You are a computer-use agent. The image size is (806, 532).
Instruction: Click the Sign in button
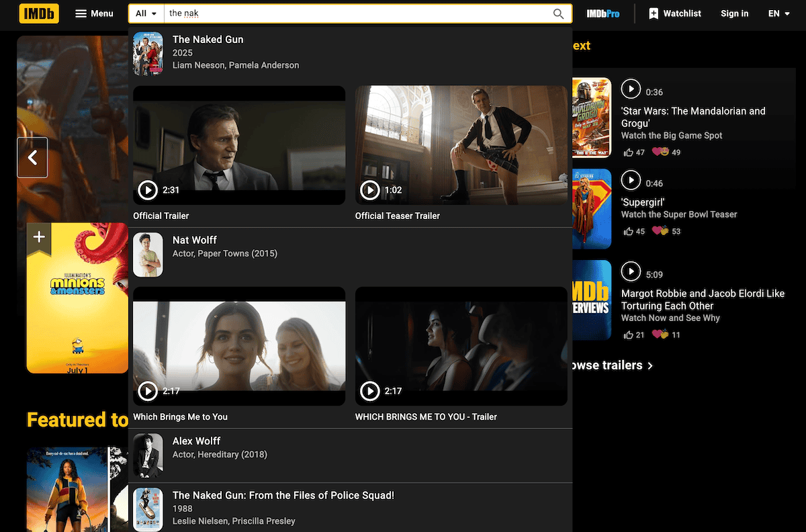pos(734,13)
